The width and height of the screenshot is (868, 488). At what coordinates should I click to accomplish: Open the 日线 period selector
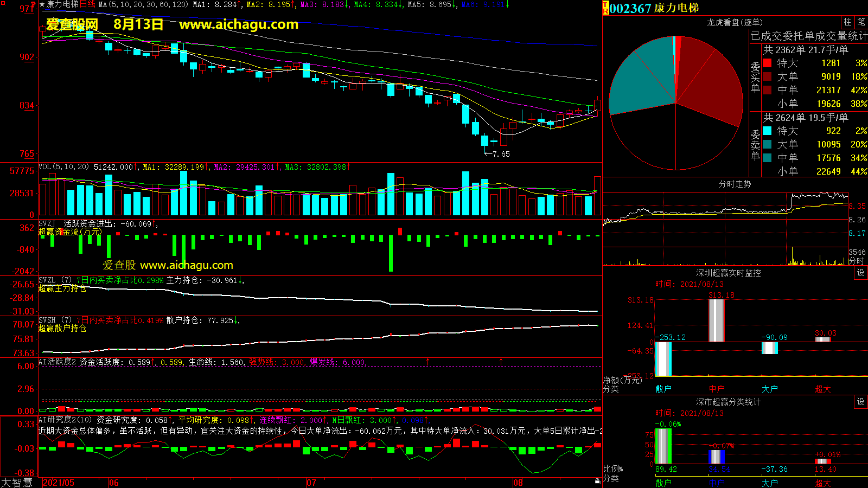coord(87,4)
